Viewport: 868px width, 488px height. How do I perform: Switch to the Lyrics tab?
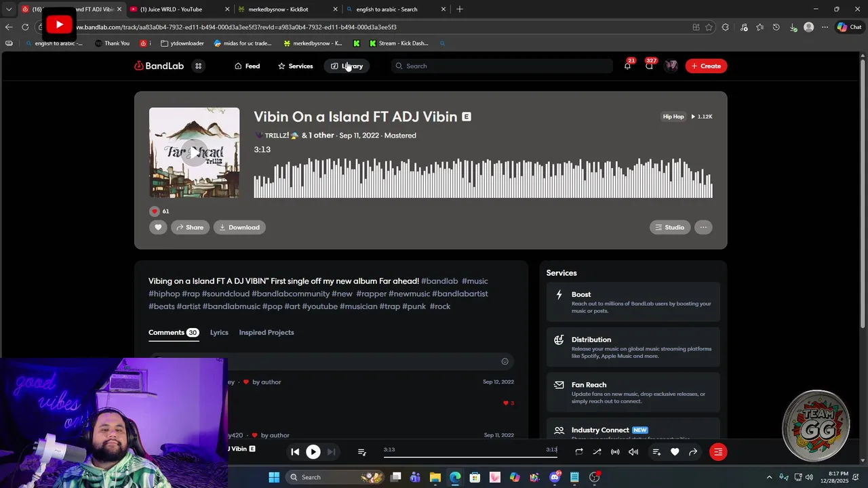coord(219,333)
